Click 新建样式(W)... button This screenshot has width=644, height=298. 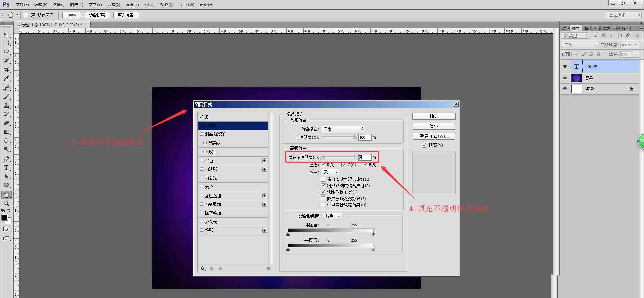click(x=434, y=136)
